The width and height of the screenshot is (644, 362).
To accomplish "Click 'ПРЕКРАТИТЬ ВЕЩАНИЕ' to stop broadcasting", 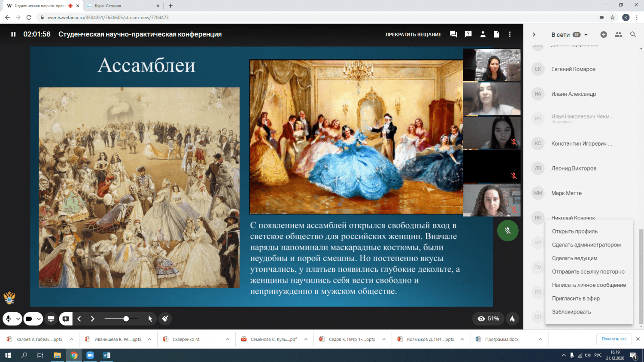I will (413, 34).
